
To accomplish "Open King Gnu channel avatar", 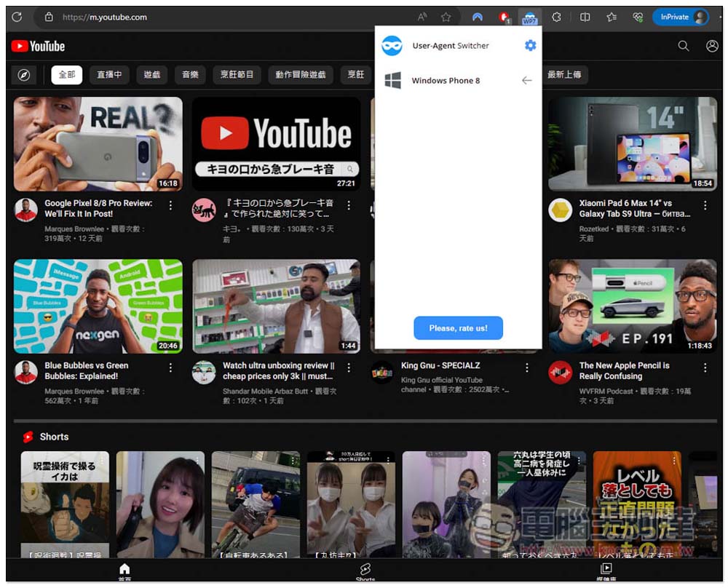I will pyautogui.click(x=382, y=372).
